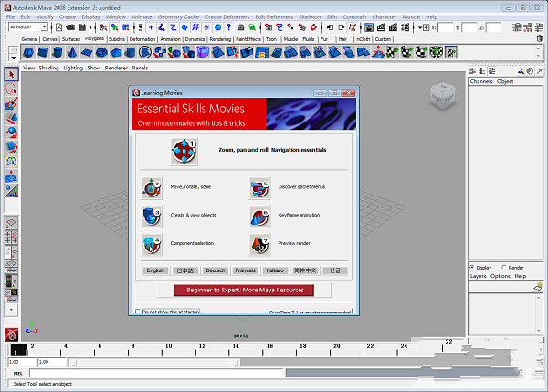Choose the English language button

coord(155,270)
